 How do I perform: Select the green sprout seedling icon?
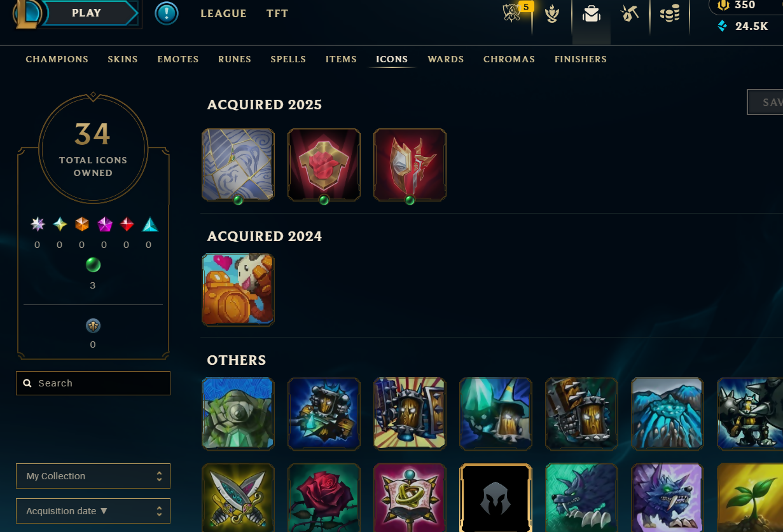750,499
